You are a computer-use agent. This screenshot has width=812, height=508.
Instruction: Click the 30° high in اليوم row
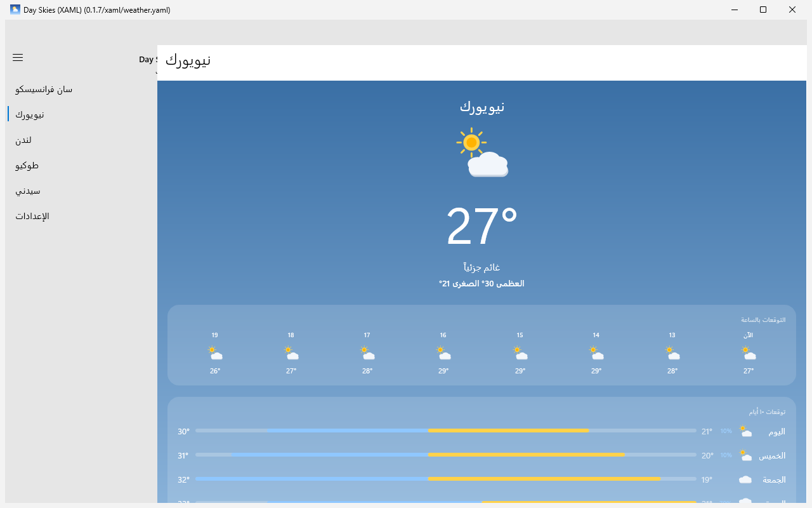coord(184,432)
